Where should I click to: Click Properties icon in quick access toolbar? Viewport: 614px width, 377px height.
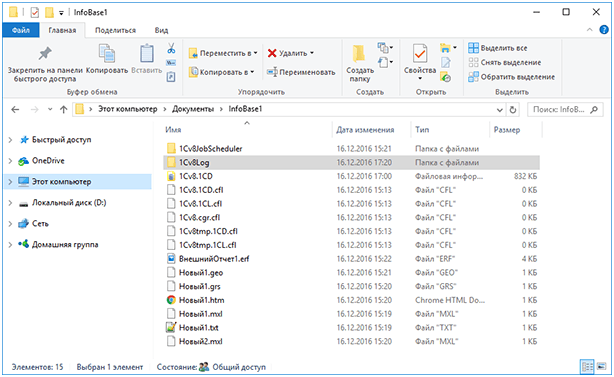pos(35,13)
